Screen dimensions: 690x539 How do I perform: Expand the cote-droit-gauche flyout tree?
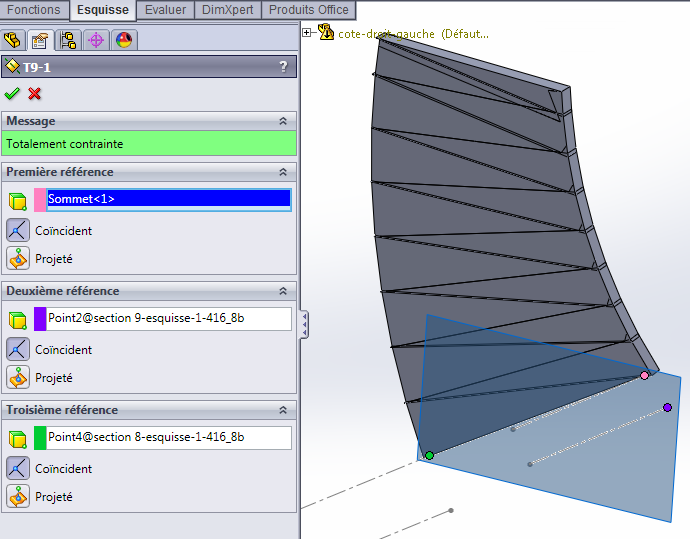307,33
